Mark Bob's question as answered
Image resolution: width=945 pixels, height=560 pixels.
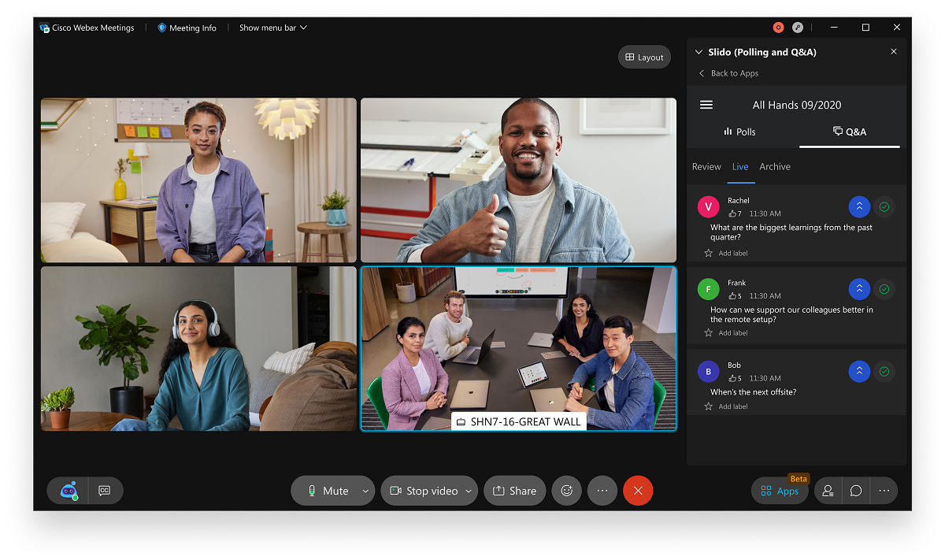coord(884,372)
